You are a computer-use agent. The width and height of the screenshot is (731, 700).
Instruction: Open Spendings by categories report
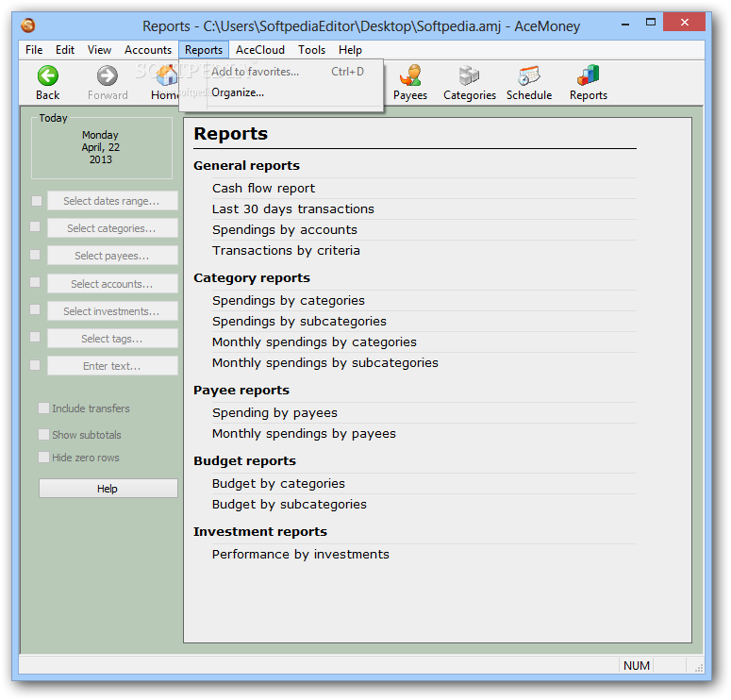(x=288, y=300)
